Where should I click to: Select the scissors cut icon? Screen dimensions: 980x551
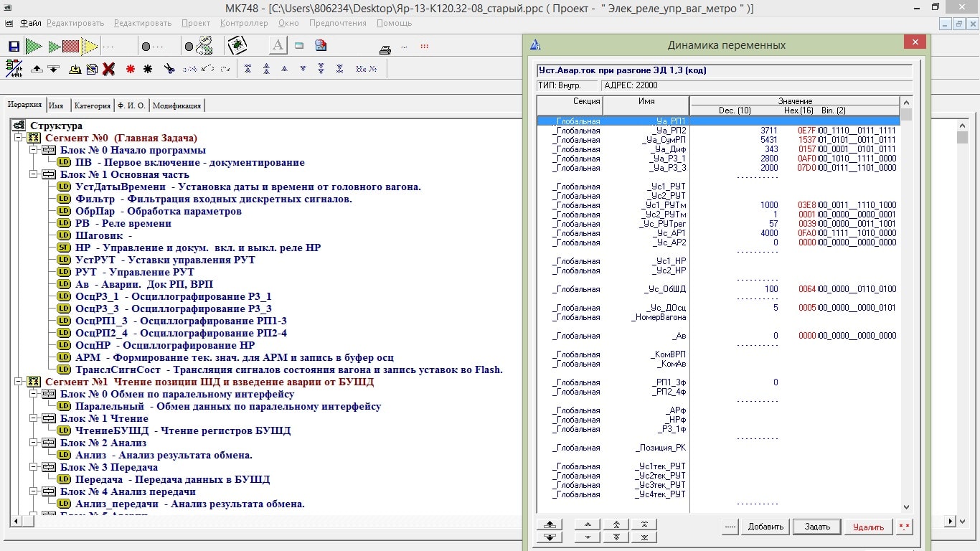pyautogui.click(x=169, y=69)
